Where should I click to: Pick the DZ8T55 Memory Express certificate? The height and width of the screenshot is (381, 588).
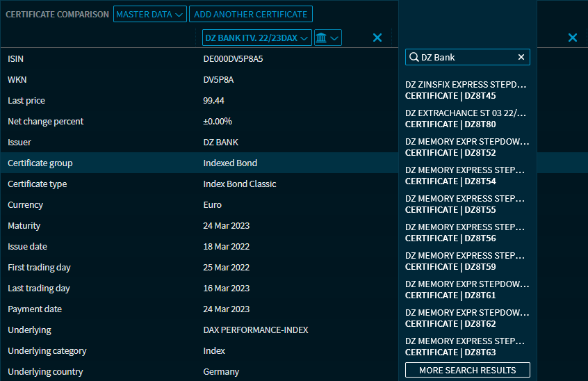point(466,204)
